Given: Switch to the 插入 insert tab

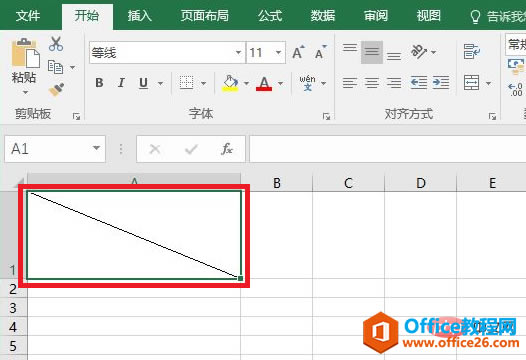Looking at the screenshot, I should click(x=140, y=16).
